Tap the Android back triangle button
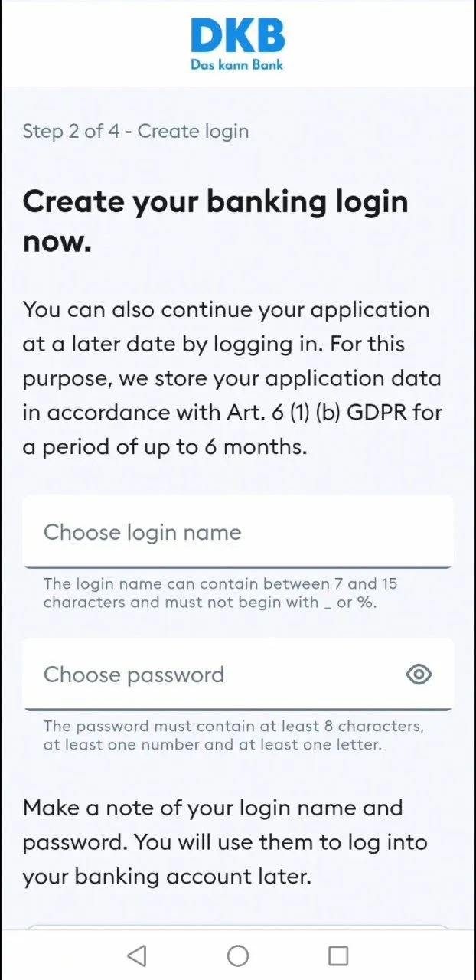This screenshot has height=980, width=476. (x=137, y=955)
